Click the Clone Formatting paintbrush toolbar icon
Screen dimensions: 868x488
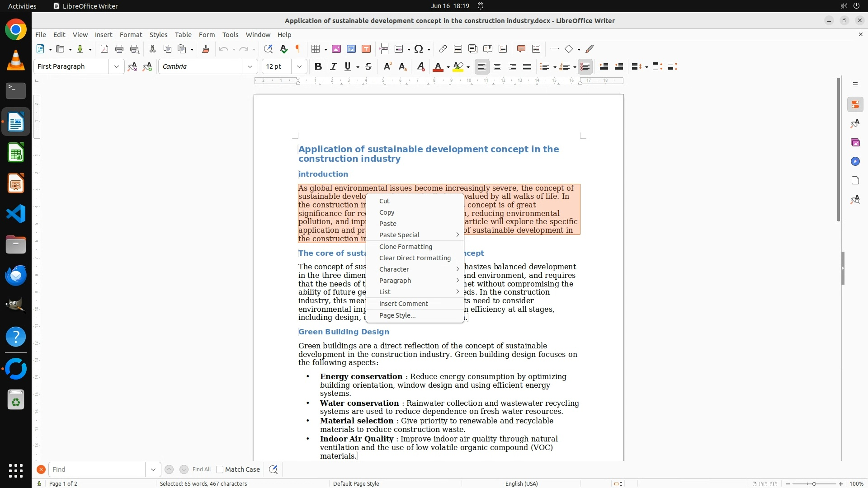[x=206, y=49]
